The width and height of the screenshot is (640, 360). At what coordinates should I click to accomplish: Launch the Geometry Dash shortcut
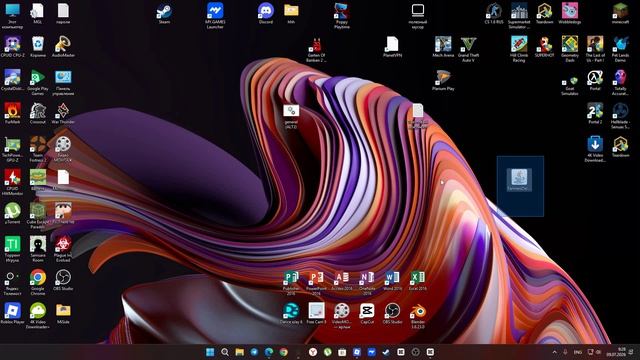(569, 49)
